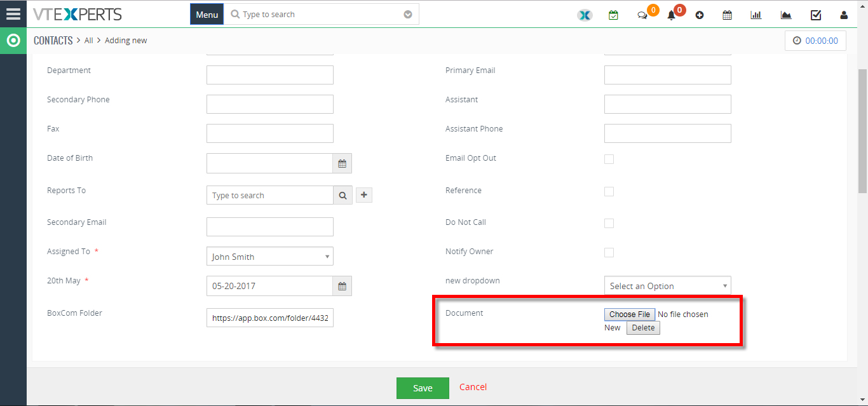Open the Assigned To John Smith dropdown
The height and width of the screenshot is (406, 868).
[270, 256]
